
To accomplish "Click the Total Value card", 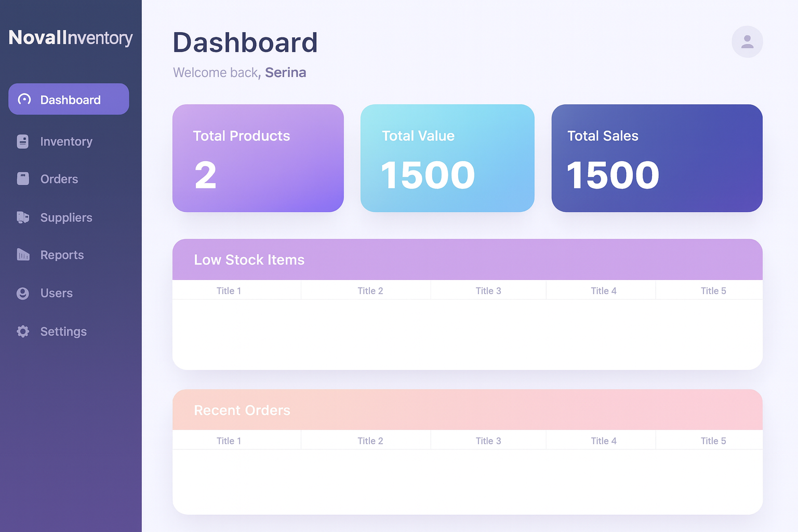I will click(x=447, y=158).
